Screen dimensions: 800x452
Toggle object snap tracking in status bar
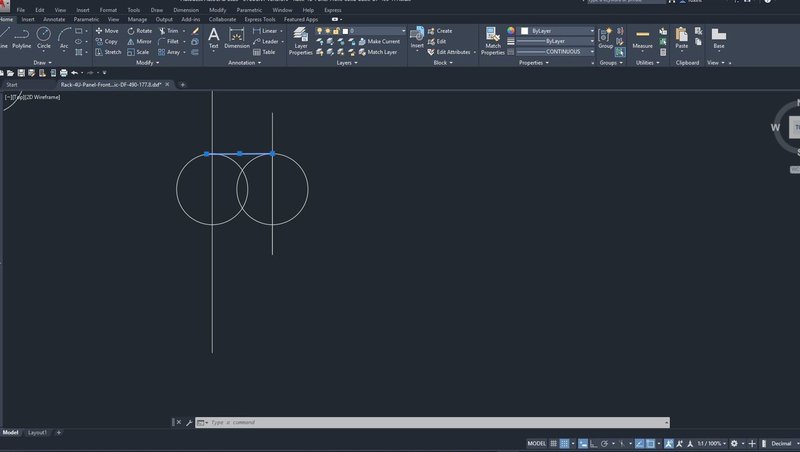[x=639, y=443]
